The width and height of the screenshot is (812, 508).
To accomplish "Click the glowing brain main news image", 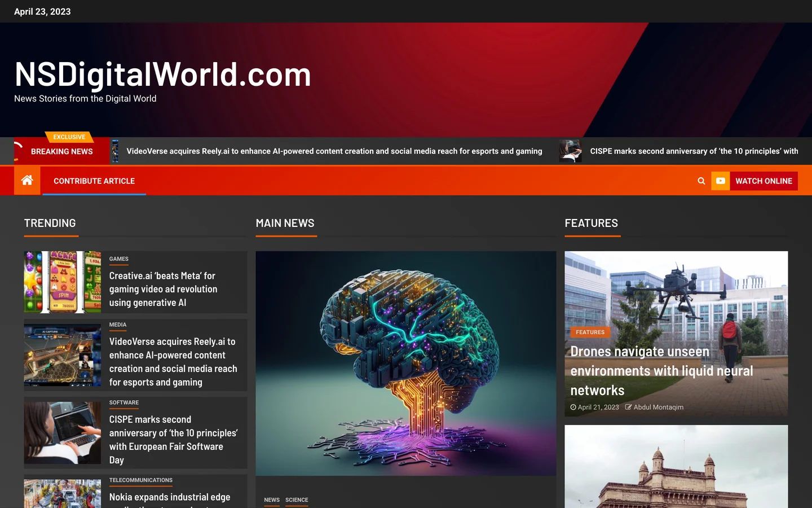I will point(406,364).
